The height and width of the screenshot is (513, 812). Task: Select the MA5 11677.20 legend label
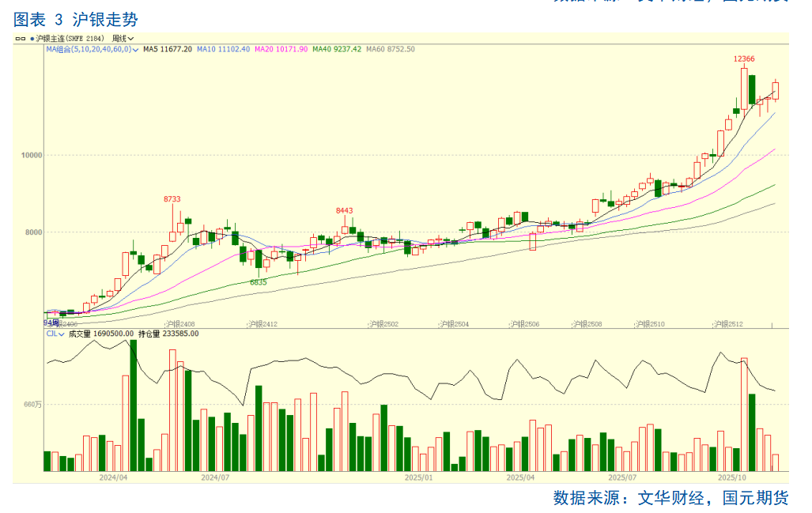[168, 49]
